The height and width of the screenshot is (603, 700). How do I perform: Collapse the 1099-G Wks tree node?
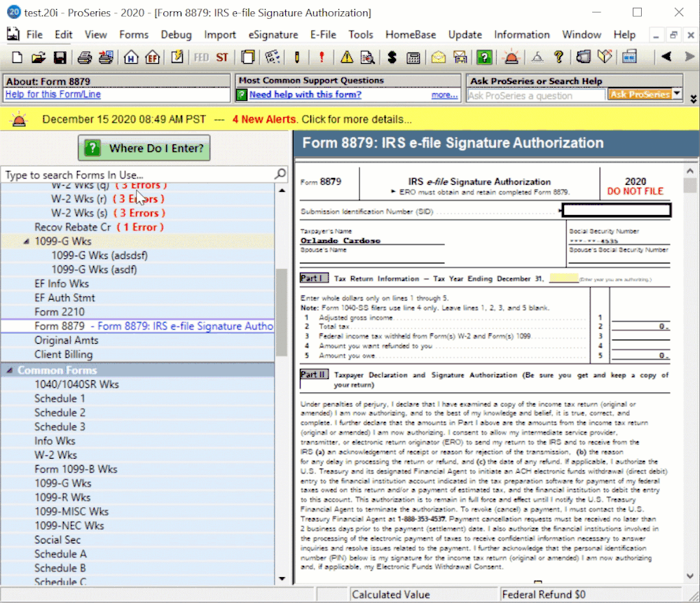tap(27, 242)
